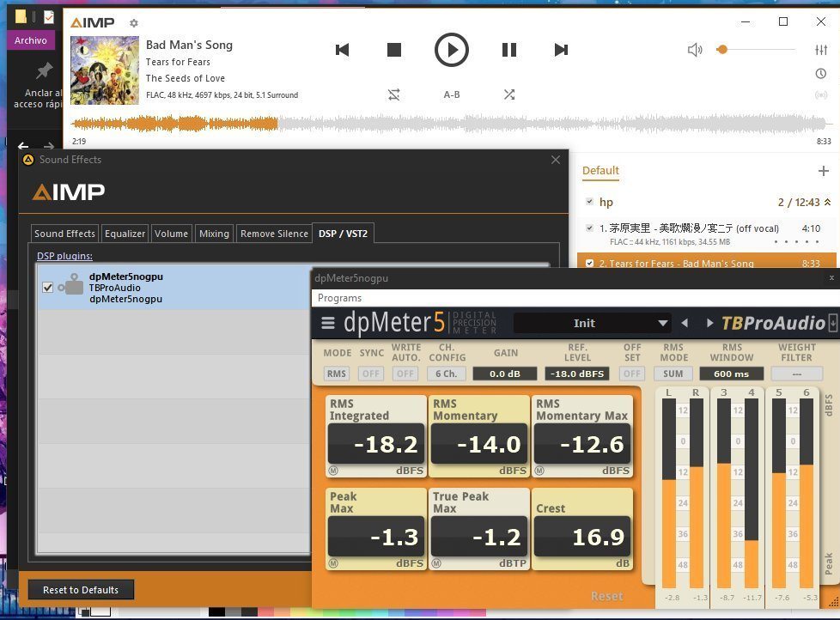Image resolution: width=840 pixels, height=620 pixels.
Task: Select the DSP / VST2 tab
Action: 343,234
